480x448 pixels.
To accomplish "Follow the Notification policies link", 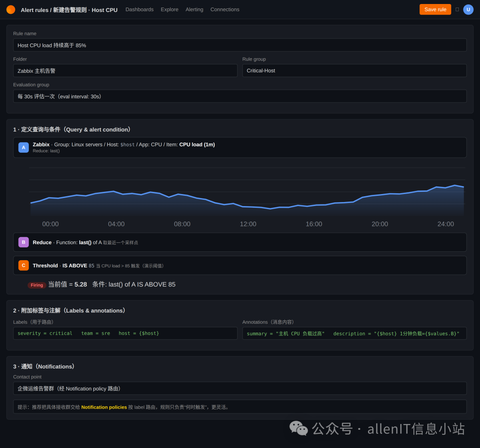I will pos(104,407).
